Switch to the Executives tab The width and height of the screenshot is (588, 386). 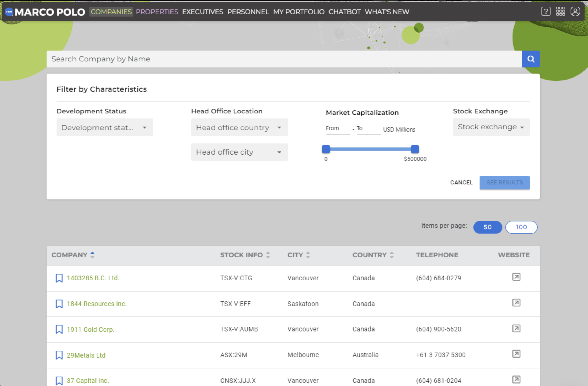(x=203, y=12)
